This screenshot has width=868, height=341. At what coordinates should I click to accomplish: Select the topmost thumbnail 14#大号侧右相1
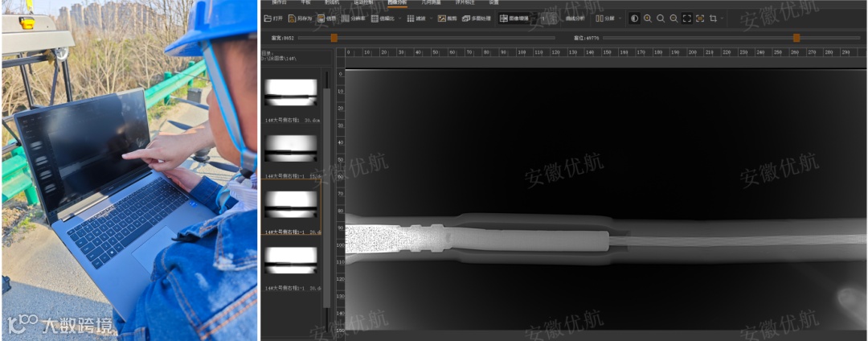[291, 92]
